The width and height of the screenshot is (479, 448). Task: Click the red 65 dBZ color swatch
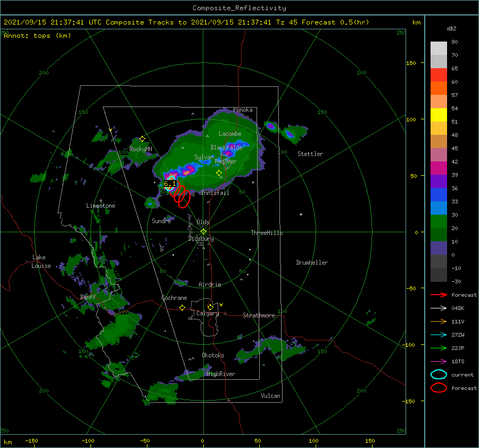[x=439, y=75]
